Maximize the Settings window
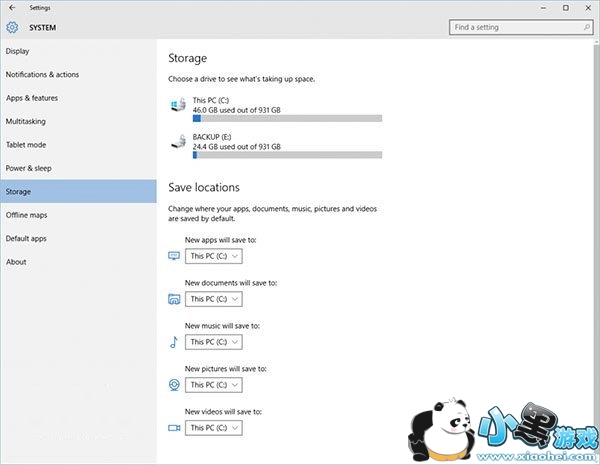The width and height of the screenshot is (600, 465). [566, 8]
